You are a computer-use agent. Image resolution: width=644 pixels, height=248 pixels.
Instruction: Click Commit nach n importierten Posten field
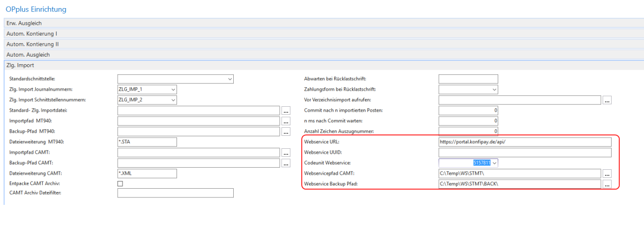tap(468, 111)
